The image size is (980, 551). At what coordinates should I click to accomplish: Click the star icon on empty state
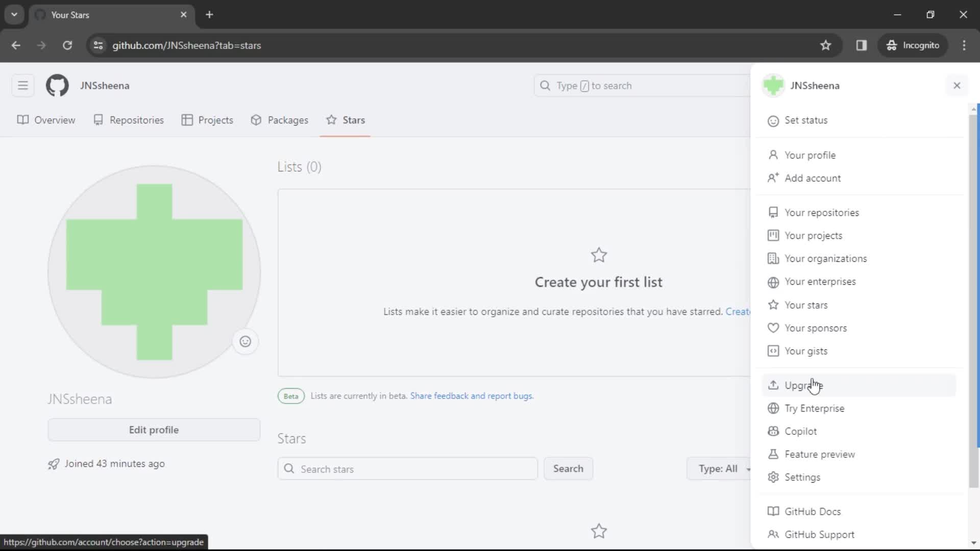click(x=598, y=256)
